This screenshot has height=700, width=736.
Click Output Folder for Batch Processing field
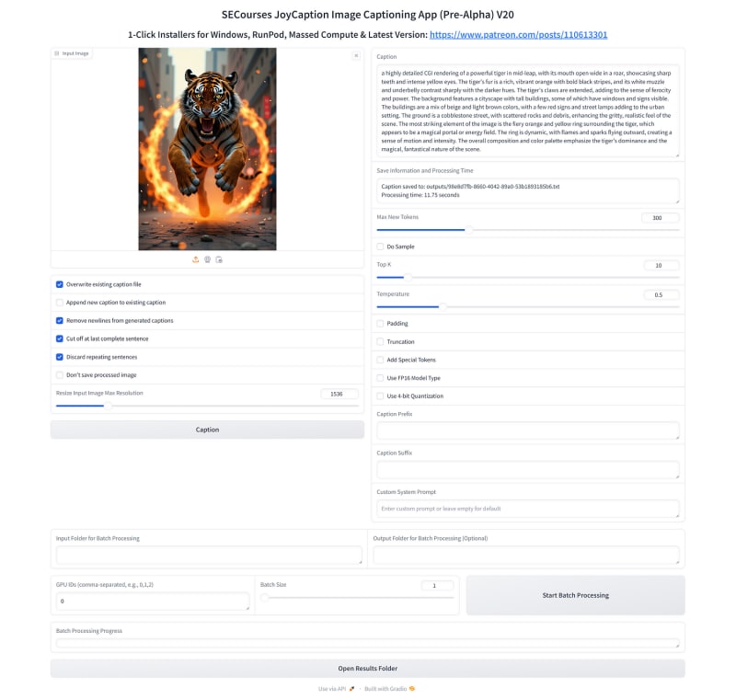tap(526, 555)
